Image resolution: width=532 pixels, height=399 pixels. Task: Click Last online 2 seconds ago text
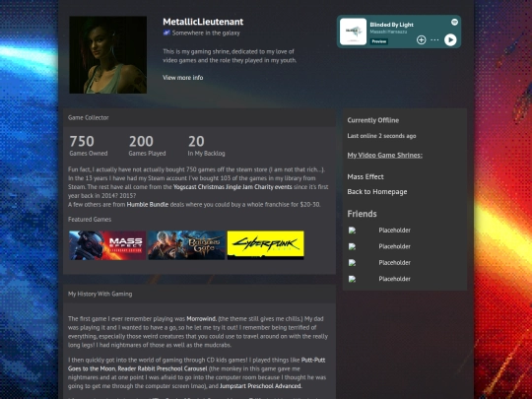point(381,136)
